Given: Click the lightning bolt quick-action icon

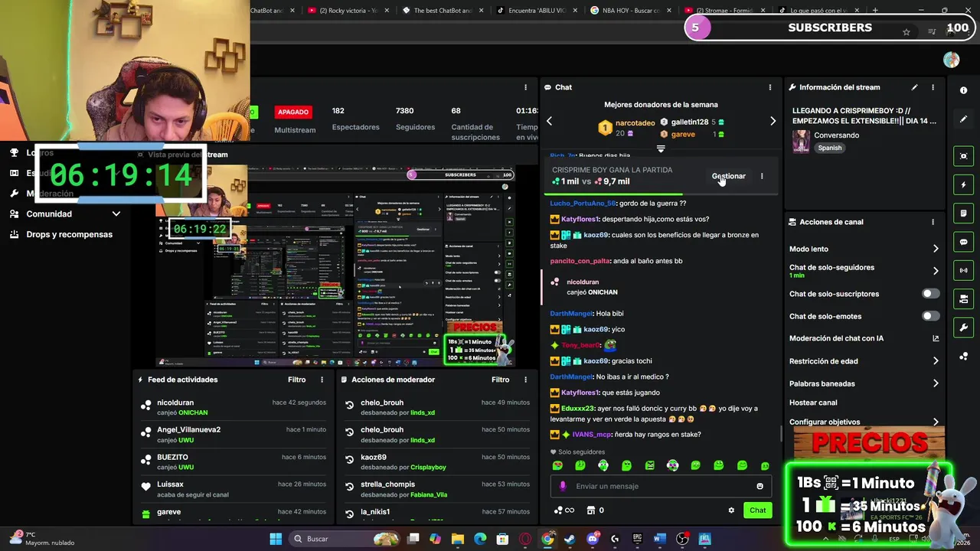Looking at the screenshot, I should pyautogui.click(x=963, y=184).
